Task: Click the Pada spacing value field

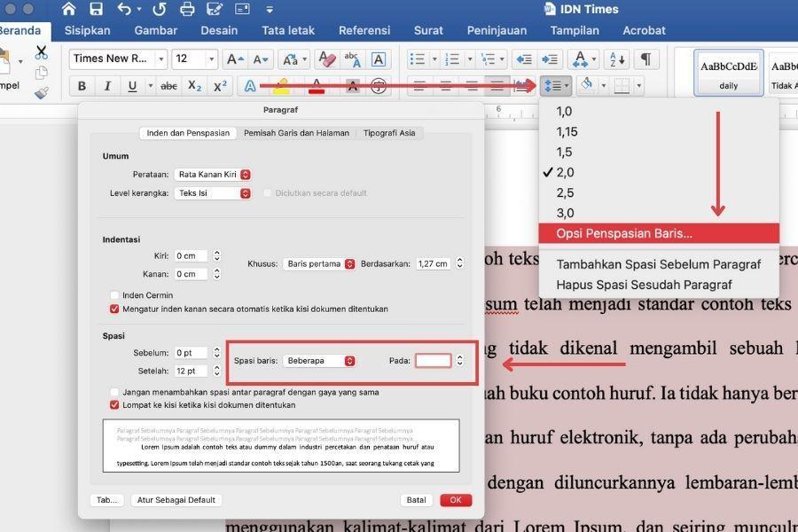Action: coord(433,361)
